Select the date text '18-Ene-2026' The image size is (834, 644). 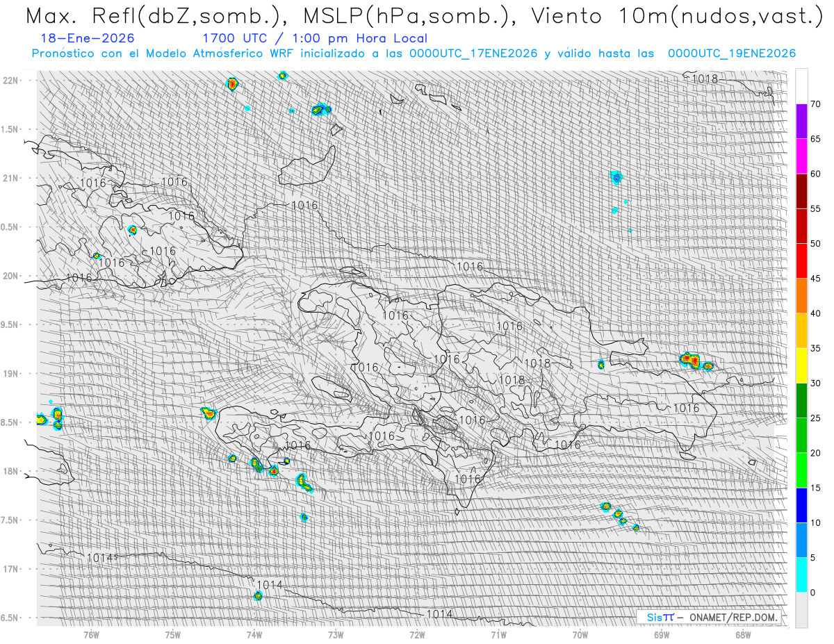point(88,38)
